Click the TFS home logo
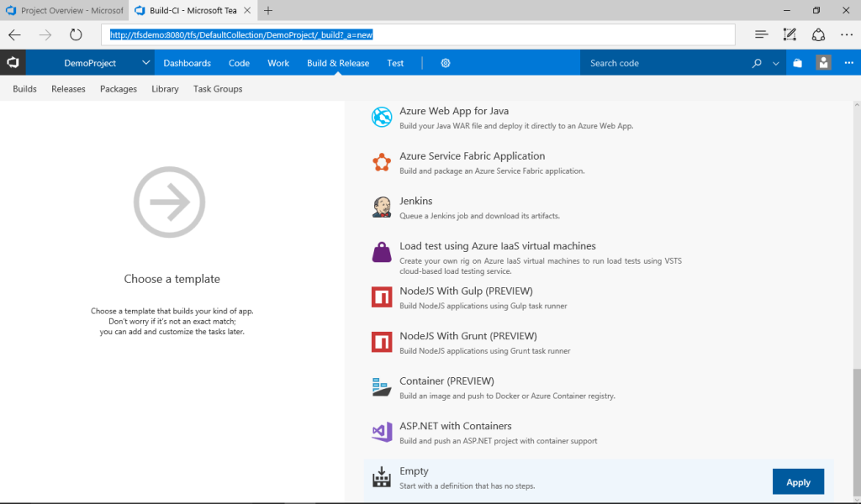This screenshot has height=504, width=861. pos(13,62)
